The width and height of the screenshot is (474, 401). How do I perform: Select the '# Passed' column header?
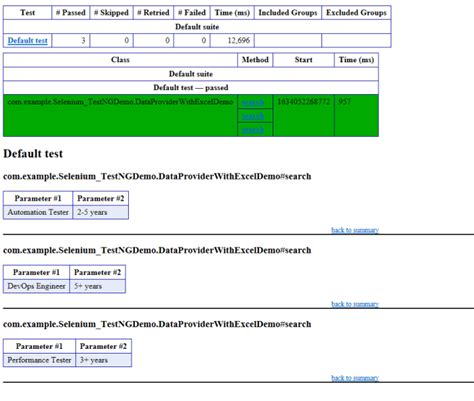point(71,13)
